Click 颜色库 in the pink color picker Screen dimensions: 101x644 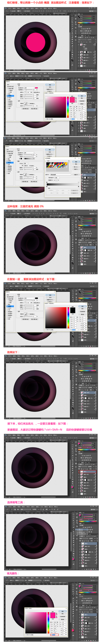[82, 104]
